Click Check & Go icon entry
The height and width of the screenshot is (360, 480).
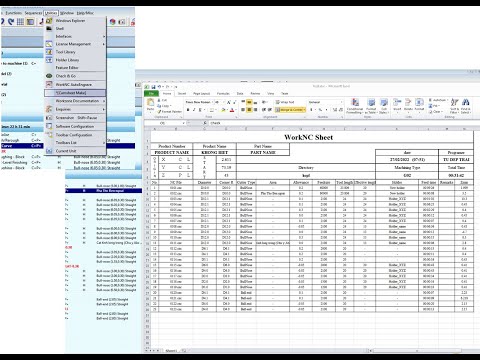point(49,76)
